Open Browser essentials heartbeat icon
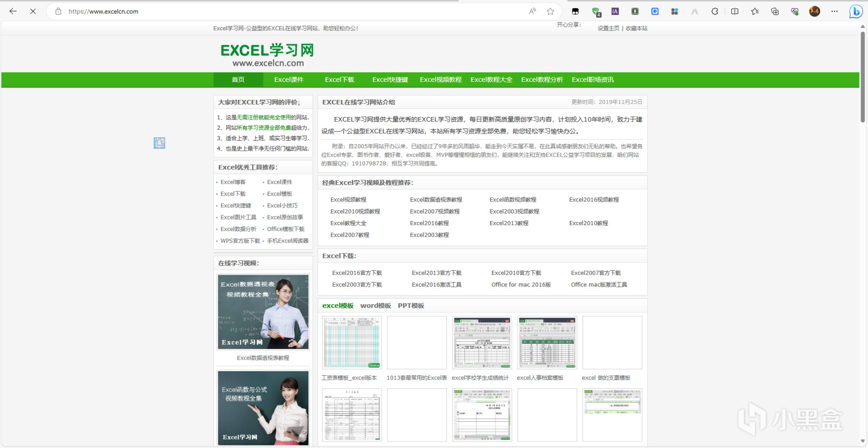This screenshot has height=448, width=868. tap(795, 11)
